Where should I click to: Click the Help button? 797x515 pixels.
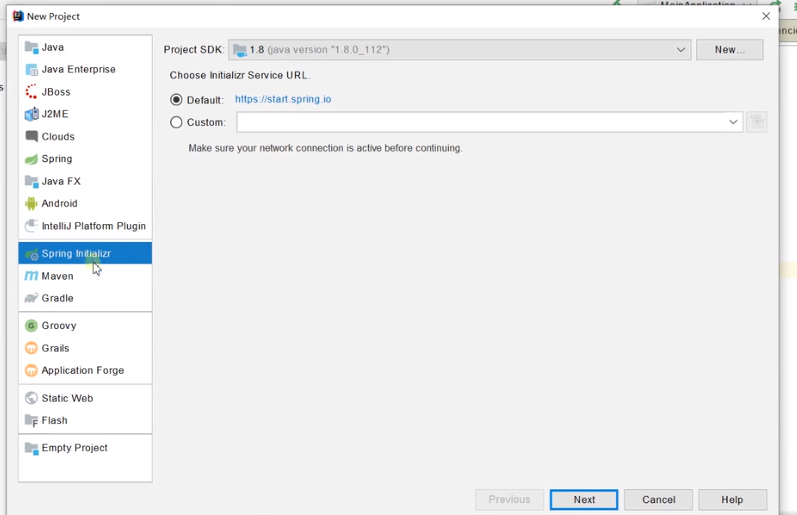pyautogui.click(x=732, y=500)
